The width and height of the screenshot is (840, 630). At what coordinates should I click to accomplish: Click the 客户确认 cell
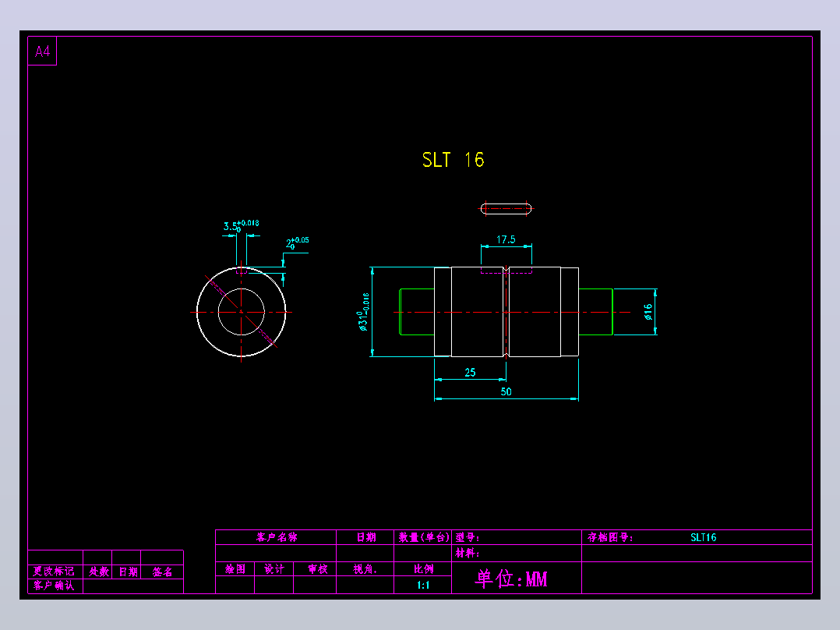(54, 586)
